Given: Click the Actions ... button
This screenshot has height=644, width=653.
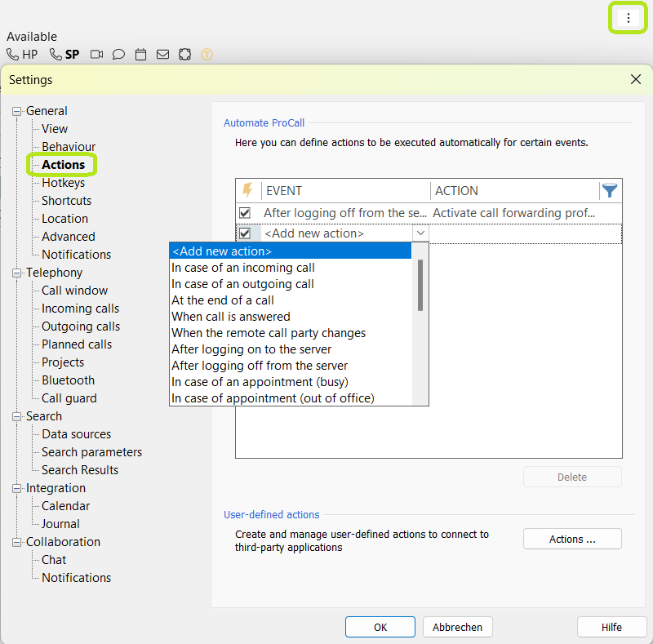Looking at the screenshot, I should click(572, 539).
